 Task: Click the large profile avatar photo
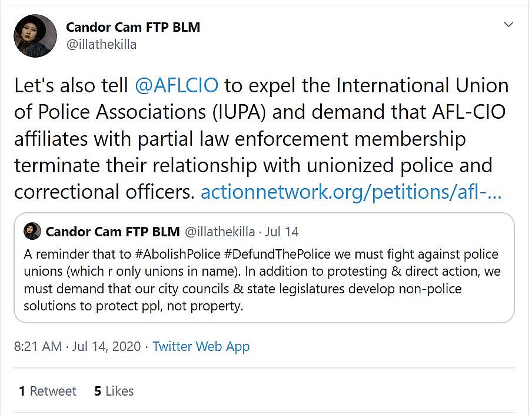(35, 35)
